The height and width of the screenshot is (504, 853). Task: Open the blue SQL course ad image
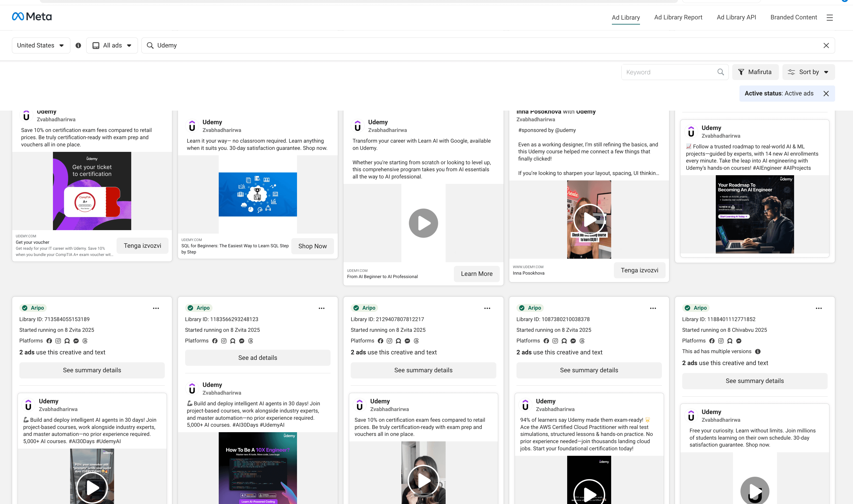[x=257, y=194]
